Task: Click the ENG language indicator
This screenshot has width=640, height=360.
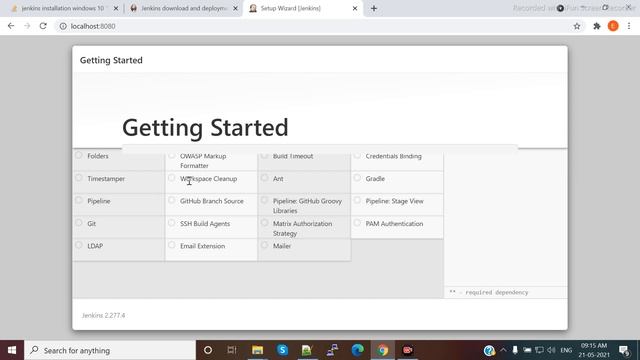Action: (x=566, y=350)
